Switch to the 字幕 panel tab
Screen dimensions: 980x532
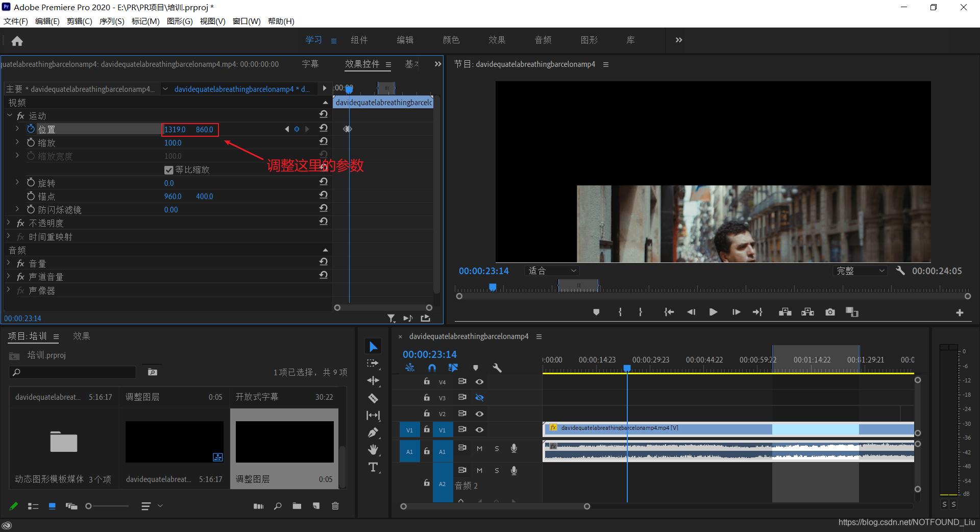point(310,64)
